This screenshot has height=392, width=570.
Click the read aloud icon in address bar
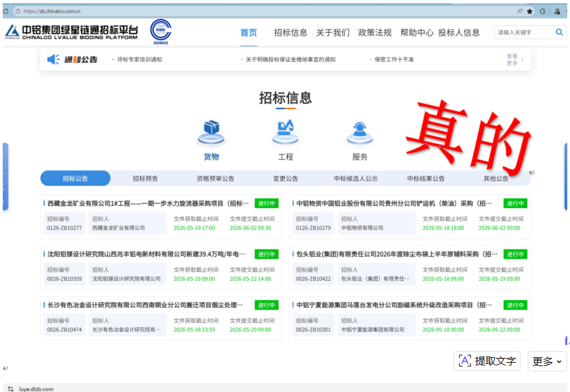coord(520,12)
